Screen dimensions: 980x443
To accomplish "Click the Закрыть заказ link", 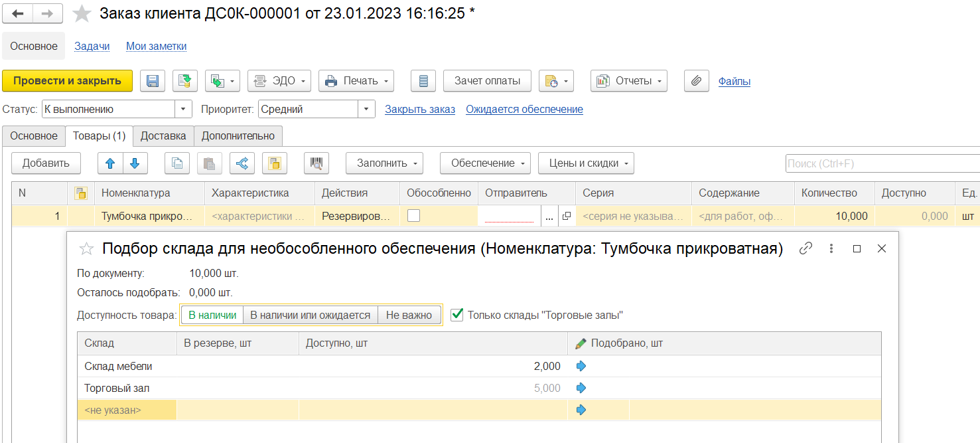I will click(x=419, y=110).
